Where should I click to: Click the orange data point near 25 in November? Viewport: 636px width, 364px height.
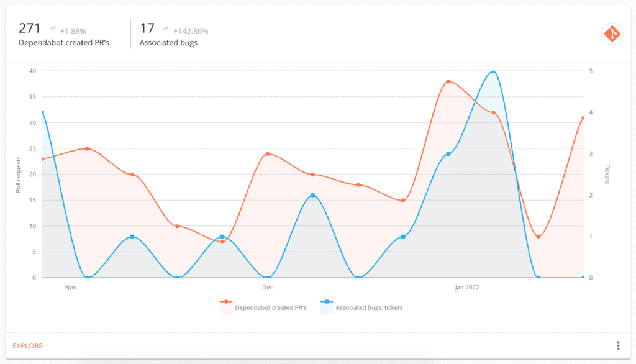tap(86, 148)
